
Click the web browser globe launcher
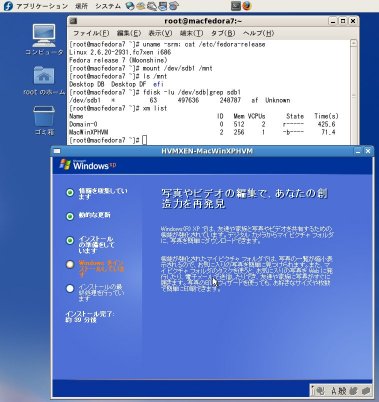130,6
